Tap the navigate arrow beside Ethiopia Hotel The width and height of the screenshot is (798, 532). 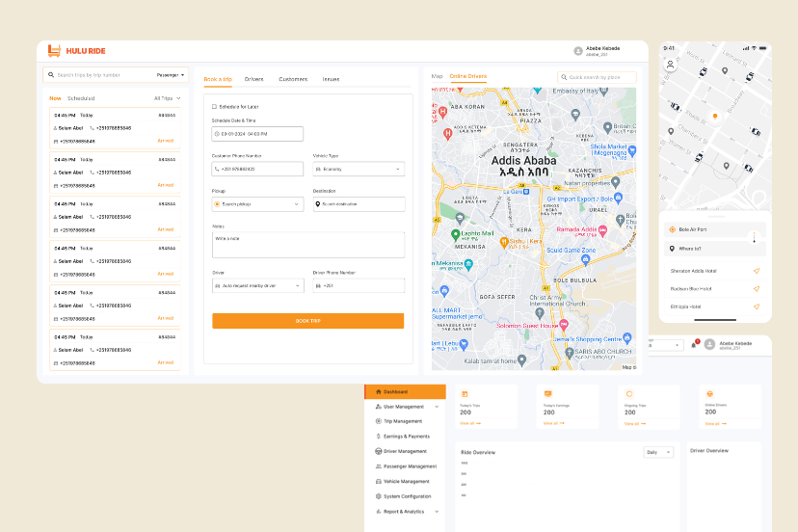757,306
